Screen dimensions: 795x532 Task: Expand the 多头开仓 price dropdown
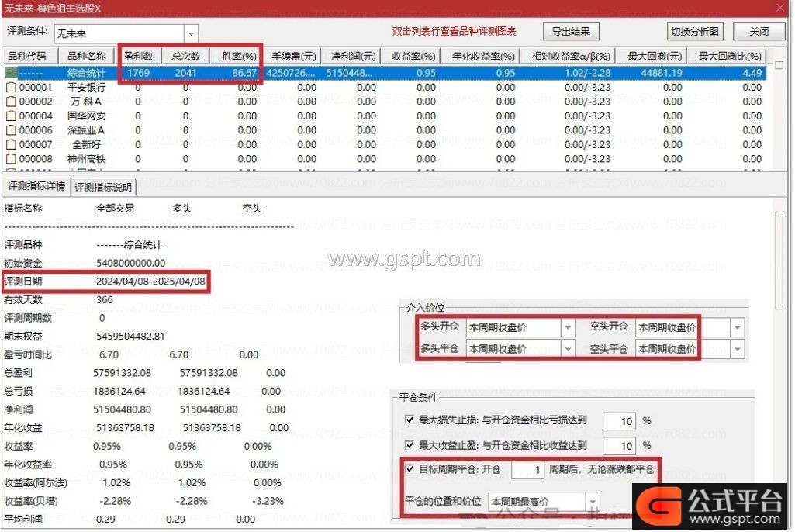pos(568,327)
